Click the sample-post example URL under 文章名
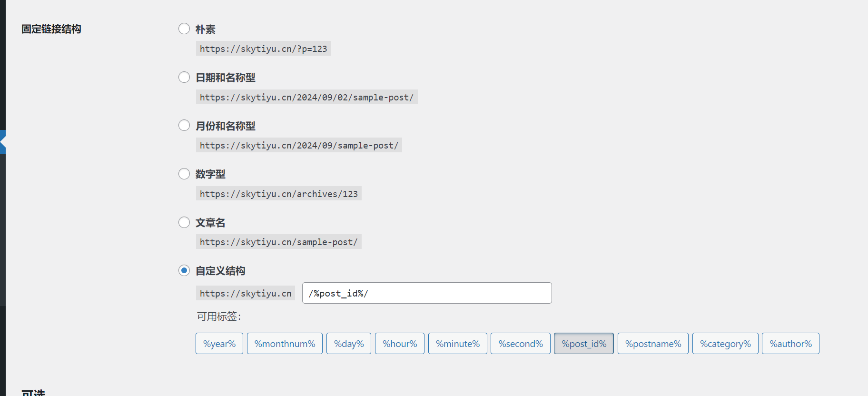 [x=278, y=242]
